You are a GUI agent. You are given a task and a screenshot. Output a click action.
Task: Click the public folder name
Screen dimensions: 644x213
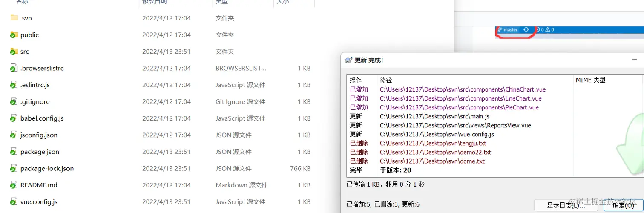click(29, 35)
